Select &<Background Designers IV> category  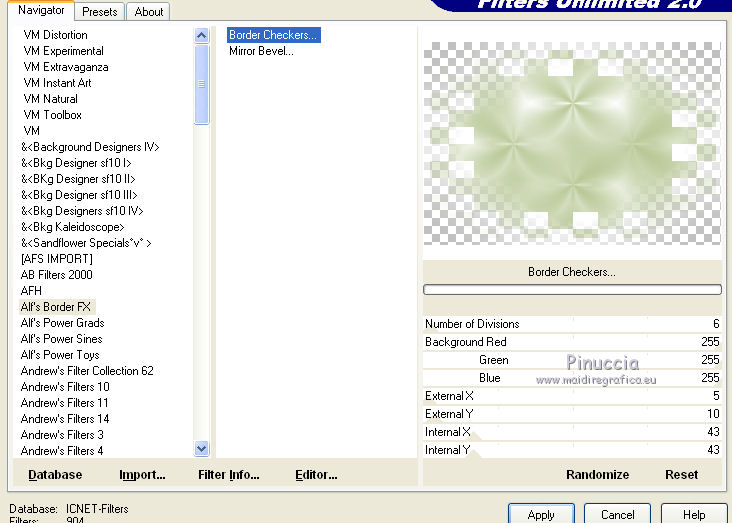pos(90,147)
